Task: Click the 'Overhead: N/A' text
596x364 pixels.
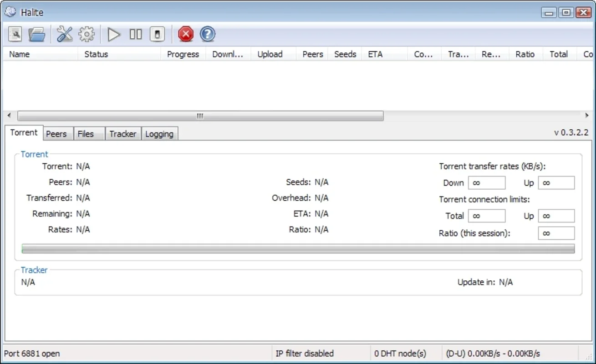Action: pos(300,198)
